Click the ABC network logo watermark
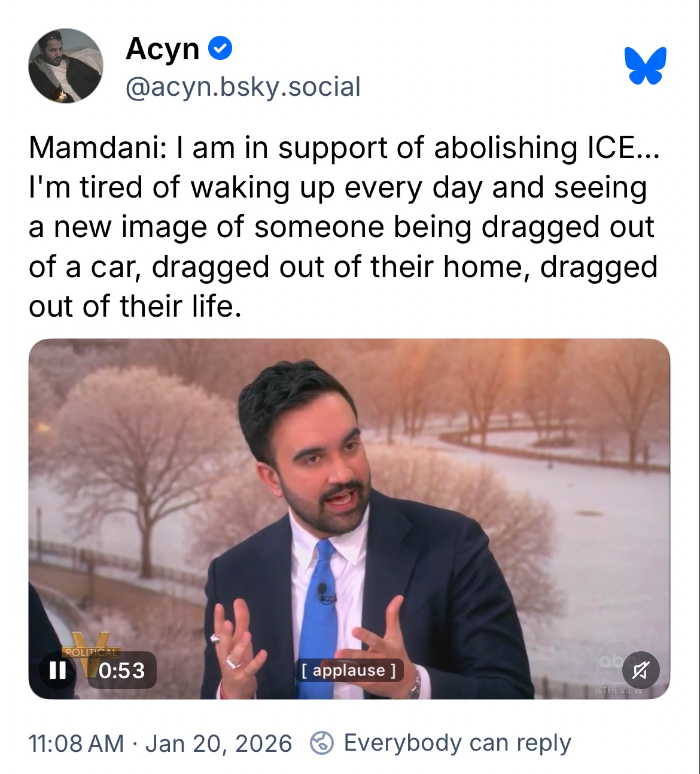700x774 pixels. [x=609, y=658]
